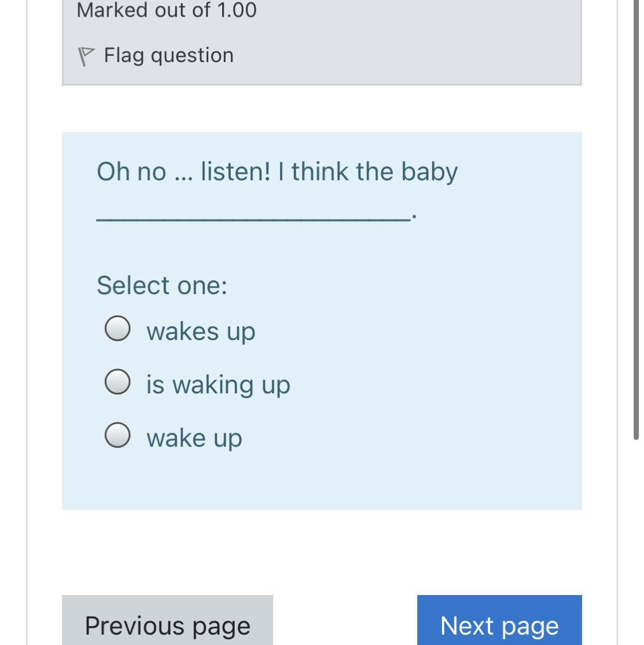644x645 pixels.
Task: Click the flag icon beside Flag question
Action: pyautogui.click(x=86, y=56)
